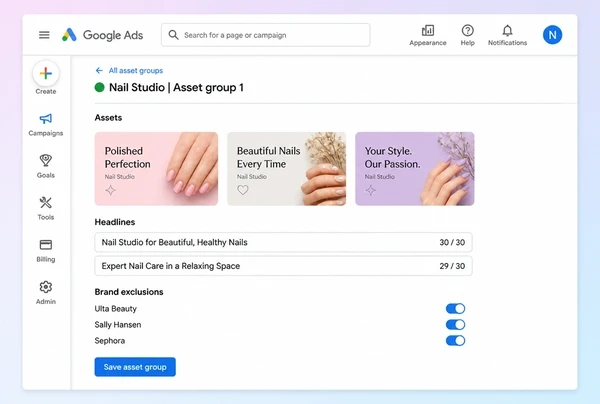
Task: Click the search magnifier icon
Action: 173,35
